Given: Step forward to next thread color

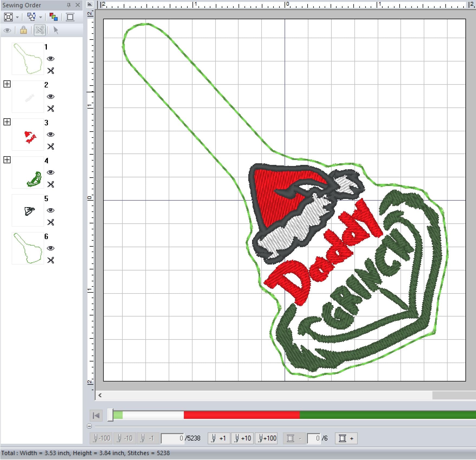Looking at the screenshot, I should (346, 438).
